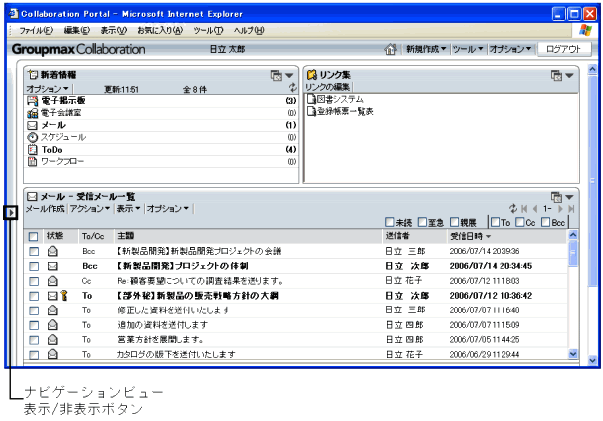
Task: Open the ToDo icon in 新着情報
Action: 32,149
